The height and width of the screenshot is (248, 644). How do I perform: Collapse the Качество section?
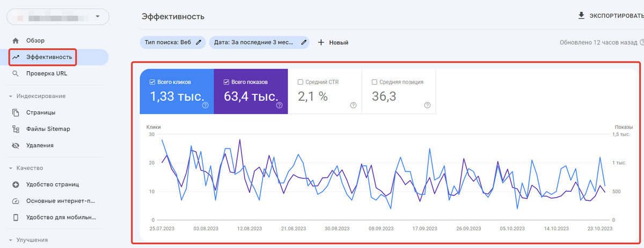point(29,168)
